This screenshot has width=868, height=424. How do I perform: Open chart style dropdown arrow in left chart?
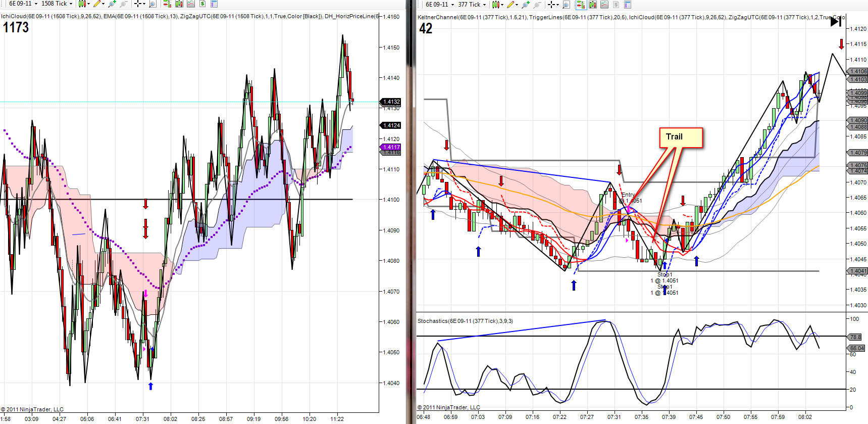click(88, 4)
